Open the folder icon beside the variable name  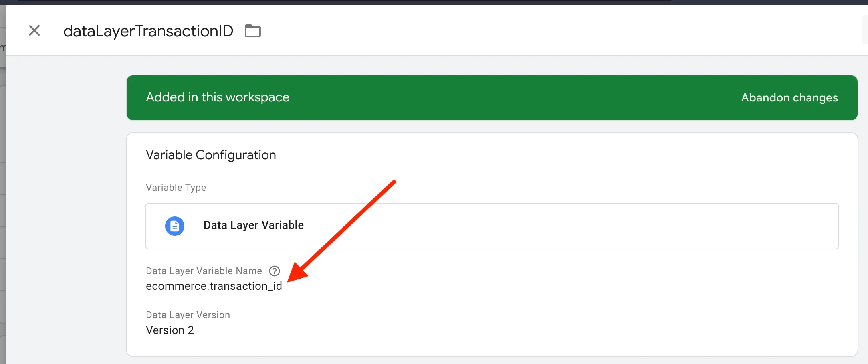pyautogui.click(x=253, y=31)
